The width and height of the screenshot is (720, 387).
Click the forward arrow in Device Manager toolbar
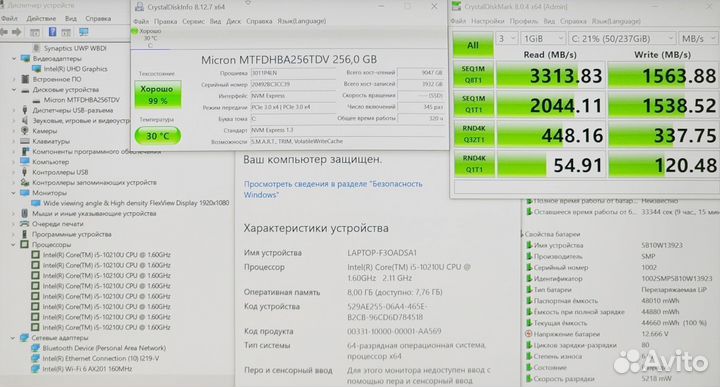pos(17,32)
